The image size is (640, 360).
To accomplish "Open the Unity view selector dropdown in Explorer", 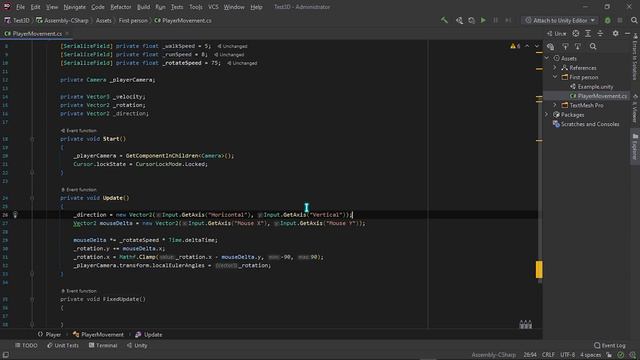I will [x=557, y=33].
